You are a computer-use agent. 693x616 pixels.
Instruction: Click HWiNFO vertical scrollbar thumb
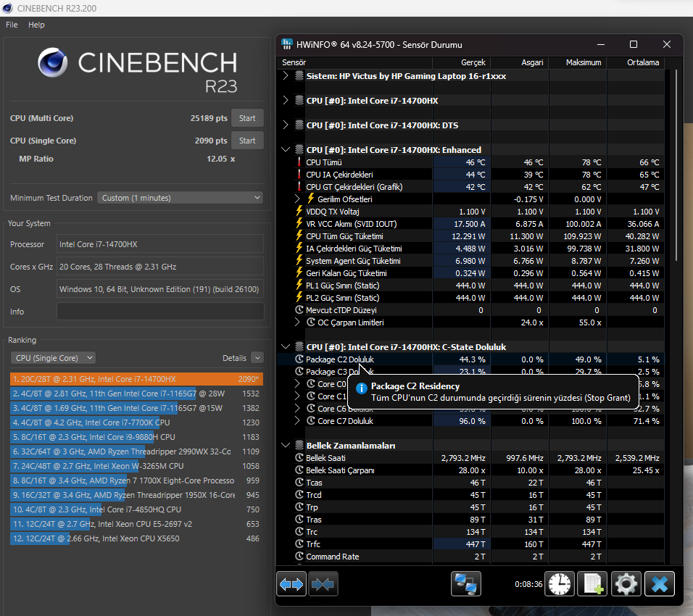click(676, 166)
